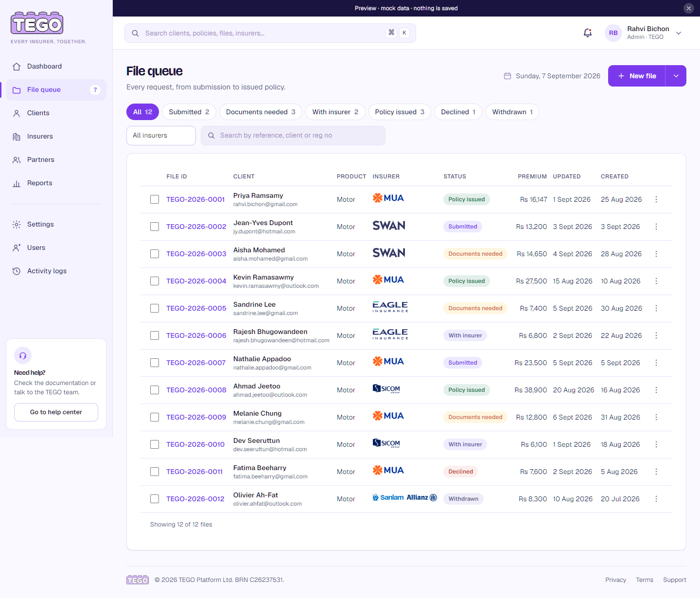Open row actions menu for TEGO-2026-0005
Image resolution: width=700 pixels, height=598 pixels.
click(x=656, y=308)
